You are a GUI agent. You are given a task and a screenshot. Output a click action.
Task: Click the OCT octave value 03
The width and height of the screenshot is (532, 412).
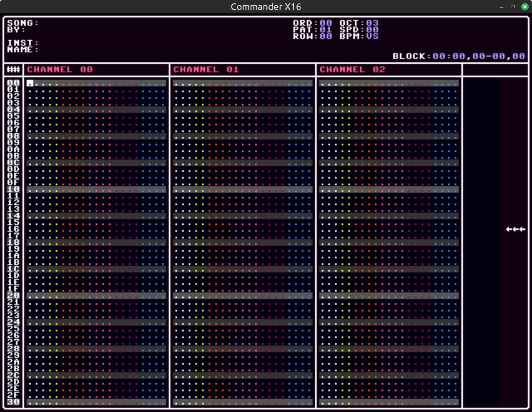[x=372, y=23]
